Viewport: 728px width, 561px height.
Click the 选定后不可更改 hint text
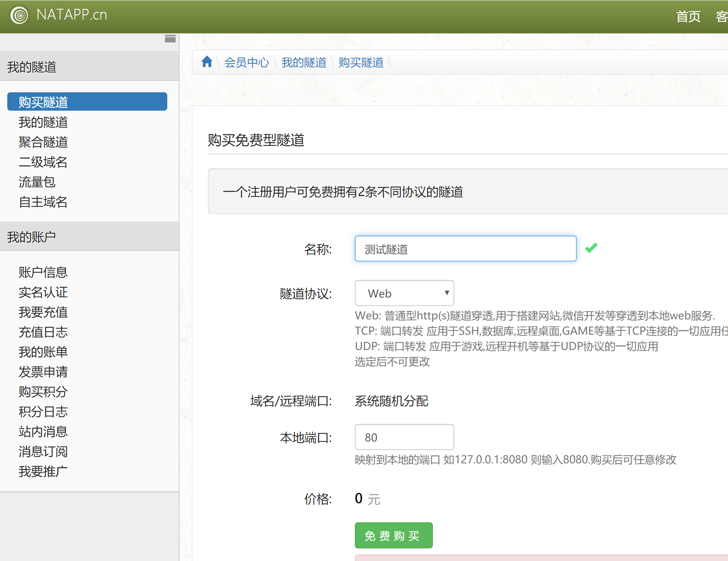click(x=392, y=362)
